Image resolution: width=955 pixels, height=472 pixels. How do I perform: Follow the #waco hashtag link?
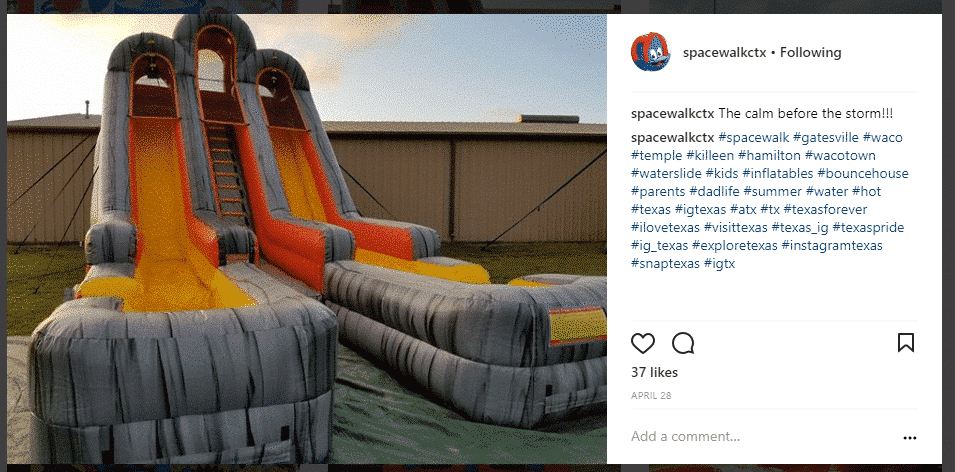tap(883, 138)
